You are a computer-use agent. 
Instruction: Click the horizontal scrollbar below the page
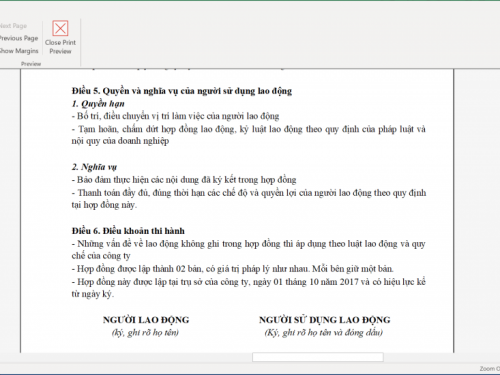[x=318, y=357]
